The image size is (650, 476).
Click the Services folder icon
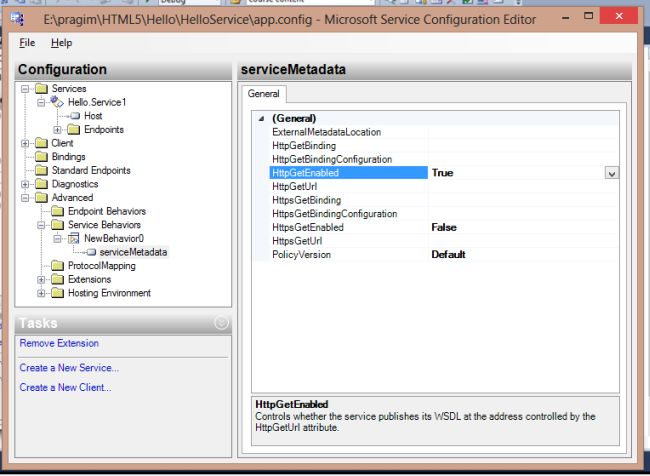click(41, 88)
